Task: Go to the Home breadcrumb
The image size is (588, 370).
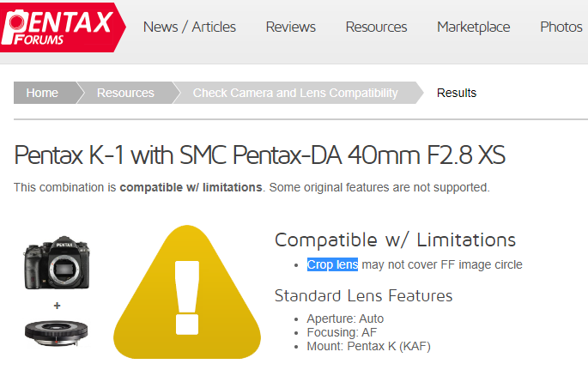Action: click(42, 93)
